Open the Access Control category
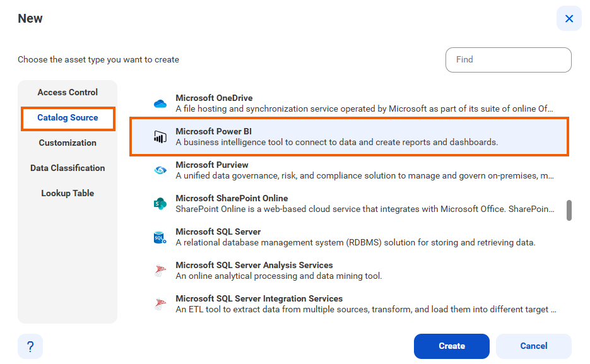 (x=68, y=93)
